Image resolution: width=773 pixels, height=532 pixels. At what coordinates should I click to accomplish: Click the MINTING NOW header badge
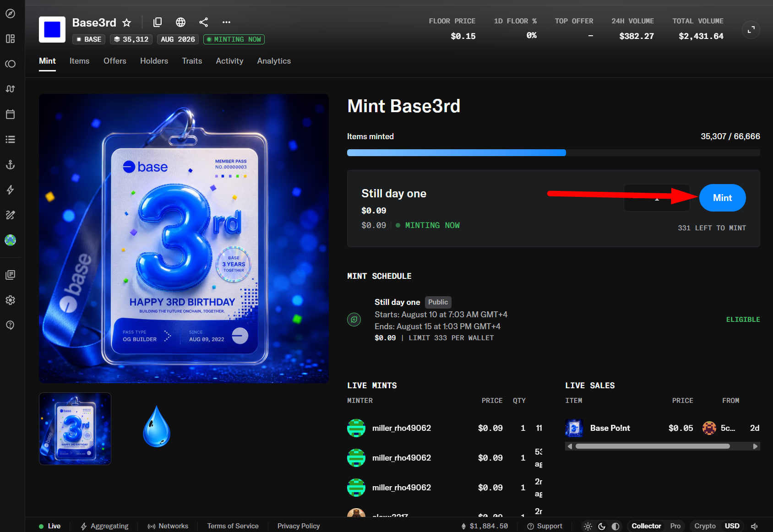234,39
